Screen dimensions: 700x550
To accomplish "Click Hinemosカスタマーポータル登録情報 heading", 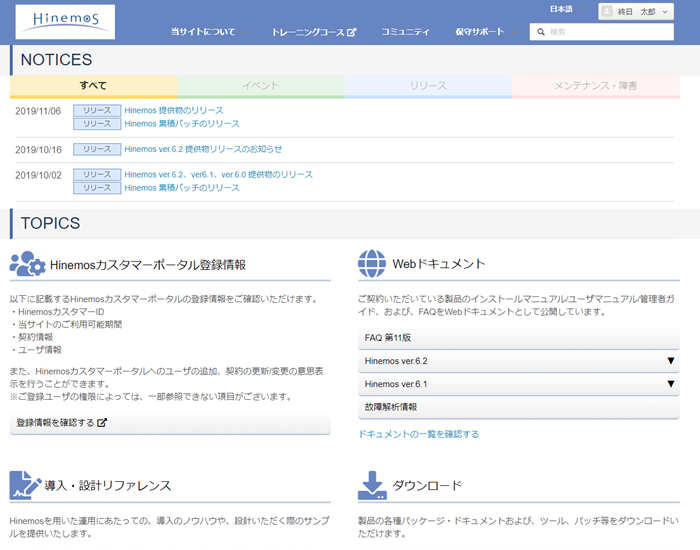I will [148, 265].
